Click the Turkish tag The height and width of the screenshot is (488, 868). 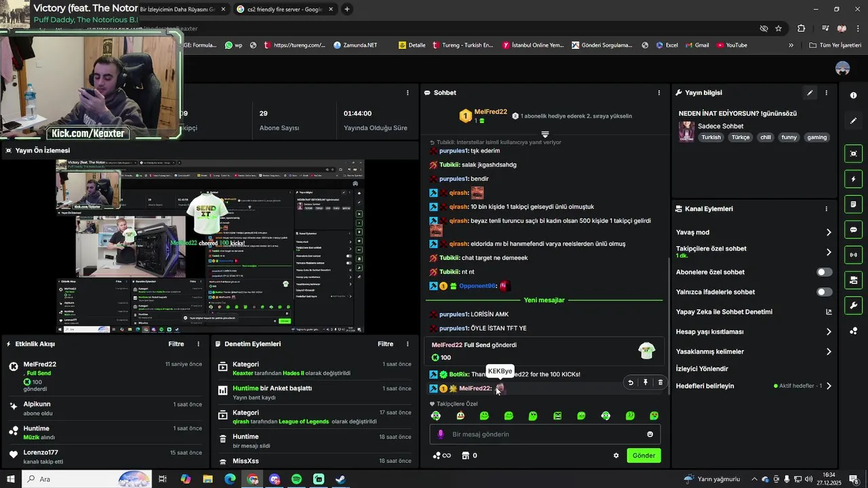pyautogui.click(x=711, y=137)
